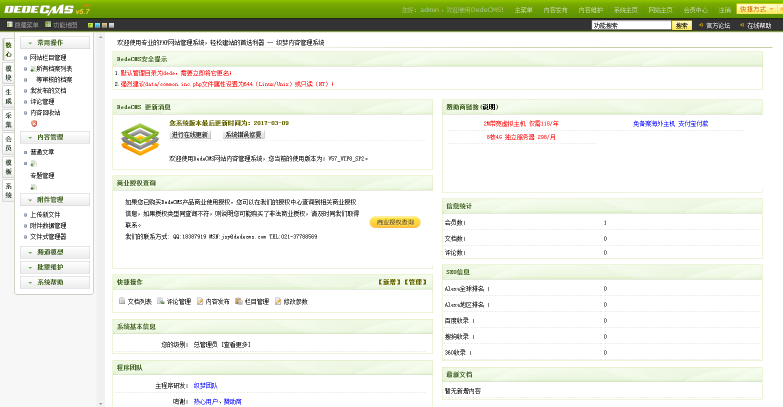Click the 内容发布 quick action icon
This screenshot has height=407, width=783.
pos(200,301)
